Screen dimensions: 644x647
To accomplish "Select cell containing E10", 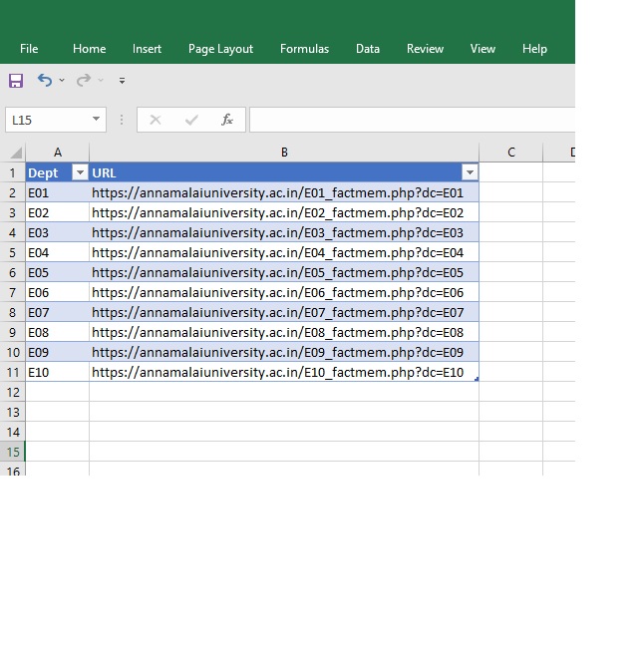I will [57, 372].
